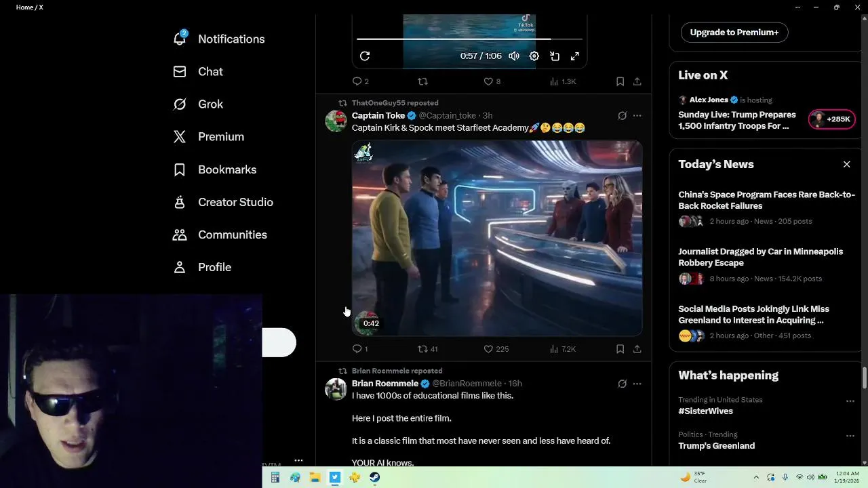
Task: Click the @Captain_toke handle
Action: [447, 116]
